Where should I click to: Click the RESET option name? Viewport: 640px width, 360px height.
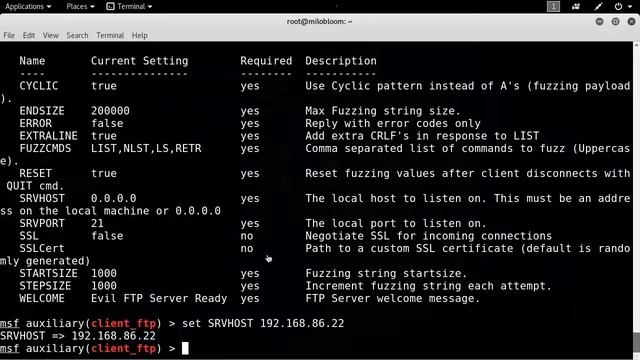point(36,173)
